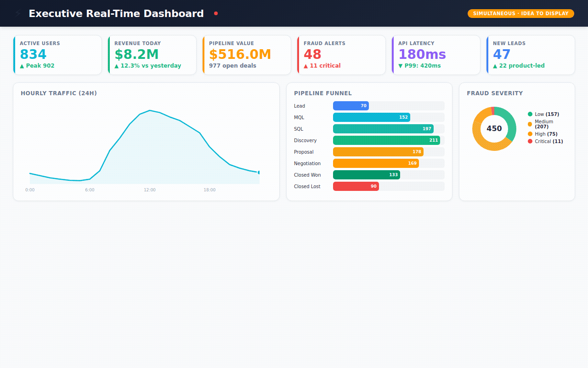Select the Medium (207) legend entry
Screen dimensions: 588x368
[544, 124]
